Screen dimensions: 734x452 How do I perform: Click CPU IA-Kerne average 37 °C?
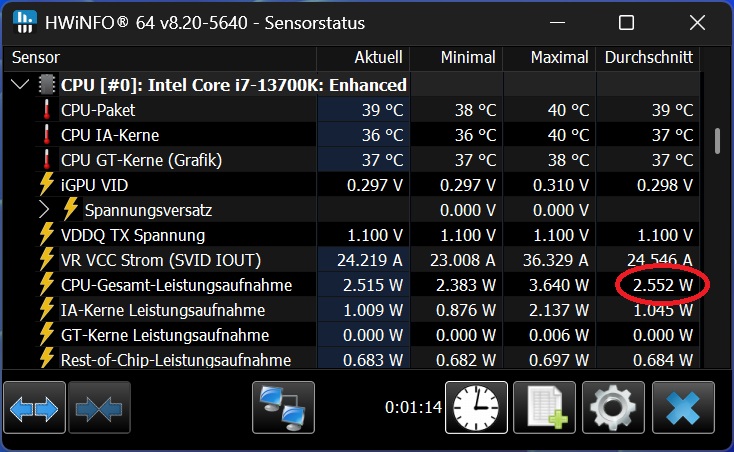click(673, 135)
